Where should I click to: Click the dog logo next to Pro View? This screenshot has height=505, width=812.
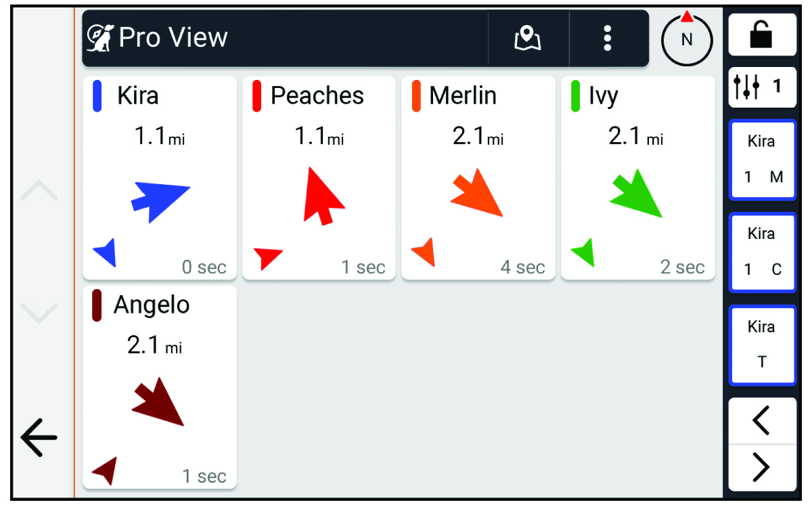(101, 38)
